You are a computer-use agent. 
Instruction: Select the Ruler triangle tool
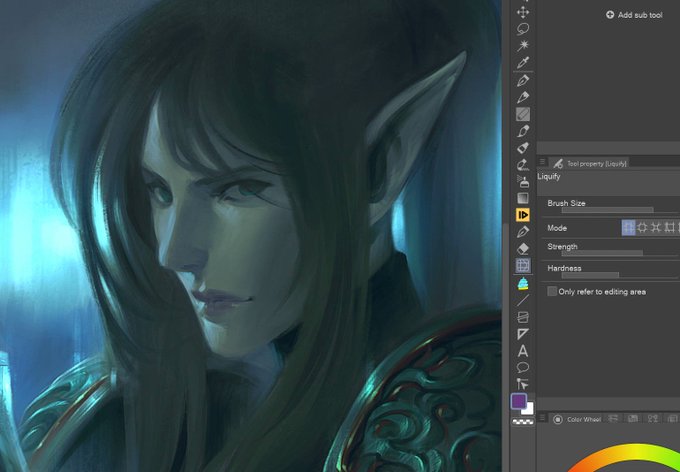coord(523,334)
